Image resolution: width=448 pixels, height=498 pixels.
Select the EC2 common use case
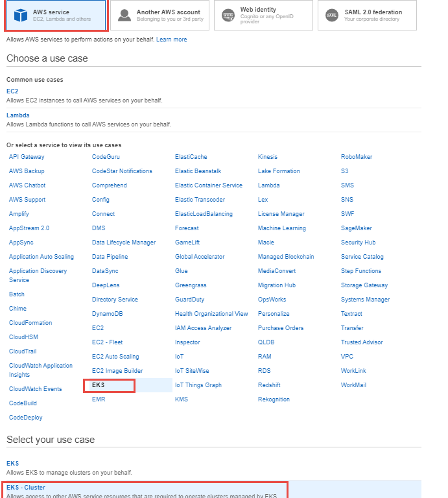[12, 91]
